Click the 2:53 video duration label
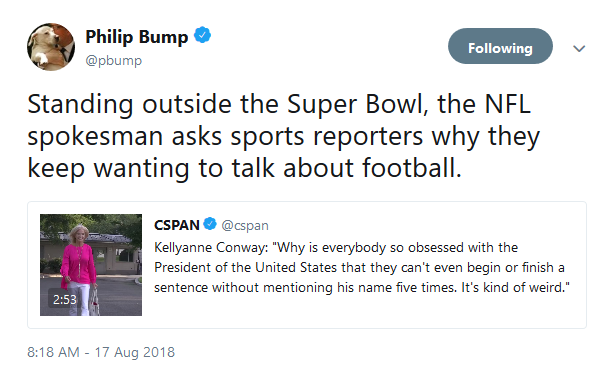 pos(65,300)
